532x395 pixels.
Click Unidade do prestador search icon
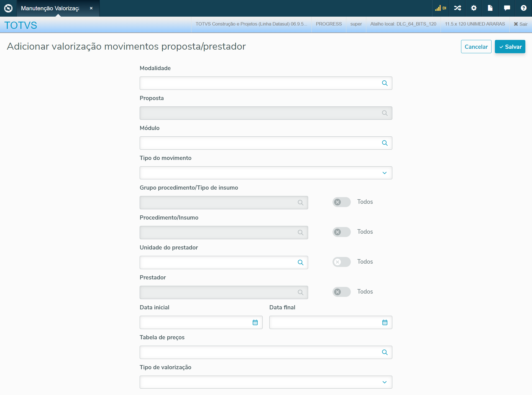[300, 263]
